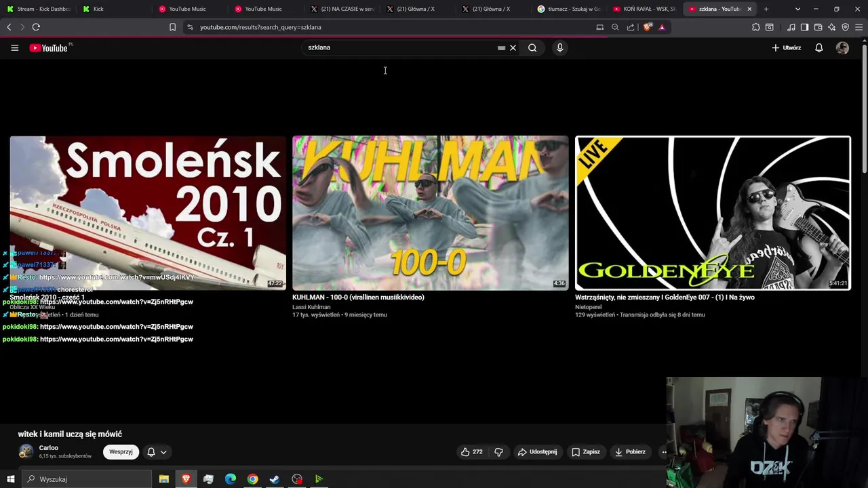Open Nietoperel channel link

[x=589, y=307]
